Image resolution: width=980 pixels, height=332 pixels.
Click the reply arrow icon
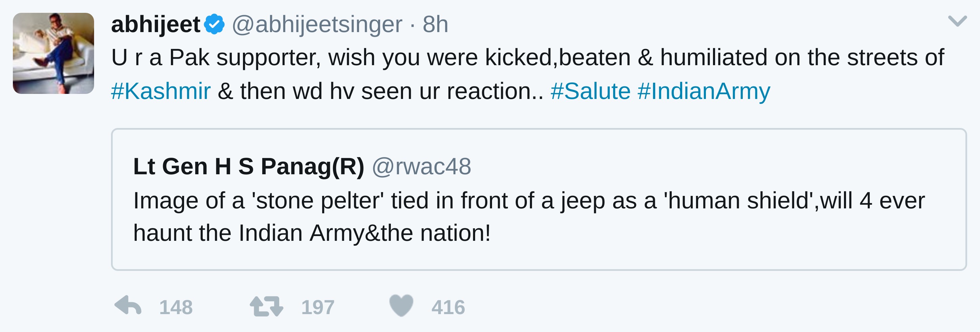(128, 306)
